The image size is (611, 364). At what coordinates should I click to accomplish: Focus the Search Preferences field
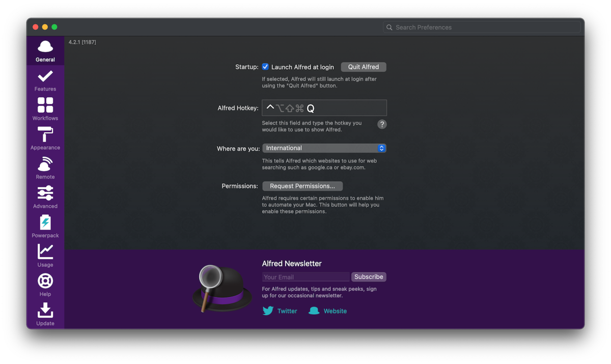pyautogui.click(x=482, y=27)
